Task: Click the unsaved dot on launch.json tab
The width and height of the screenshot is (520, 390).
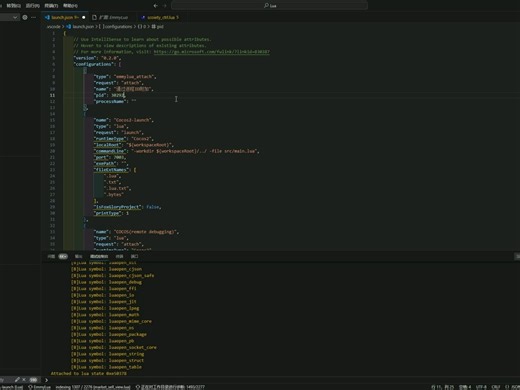Action: tap(84, 17)
